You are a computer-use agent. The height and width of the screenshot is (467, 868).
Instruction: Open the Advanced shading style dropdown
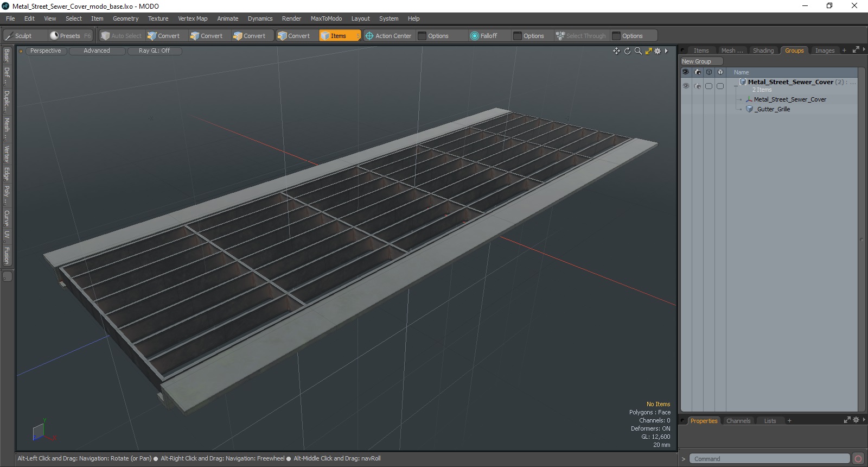pos(97,51)
